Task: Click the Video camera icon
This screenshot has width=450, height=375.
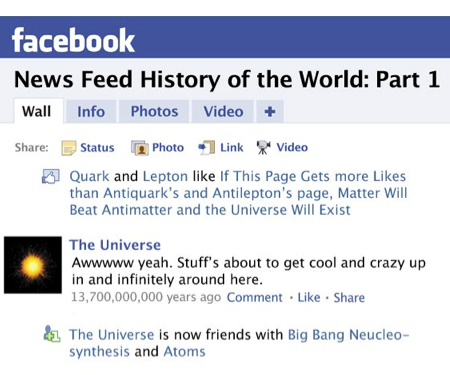Action: click(x=263, y=147)
